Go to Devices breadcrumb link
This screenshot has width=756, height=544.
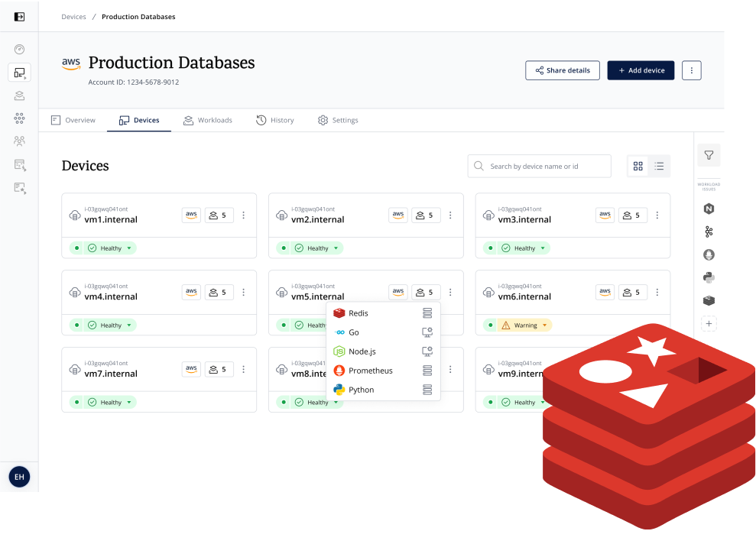pos(74,17)
